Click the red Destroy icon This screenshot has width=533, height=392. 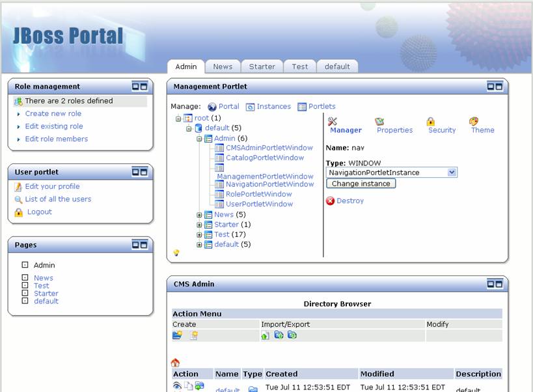pyautogui.click(x=330, y=201)
